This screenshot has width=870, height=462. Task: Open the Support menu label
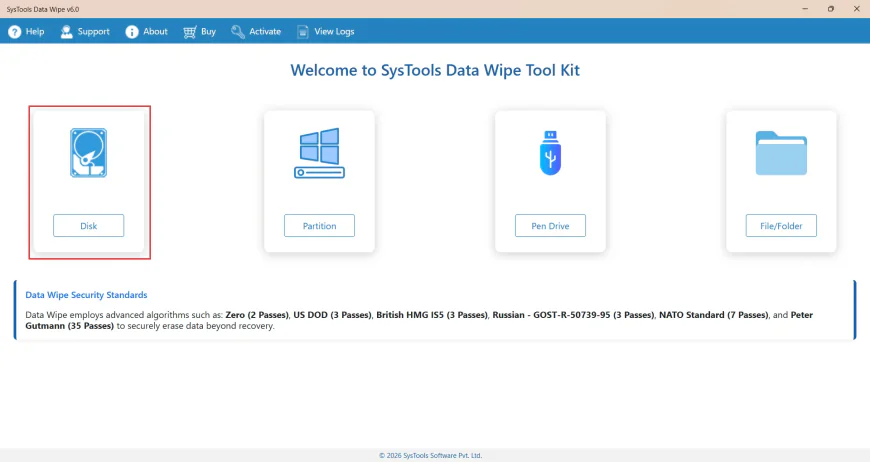coord(93,32)
